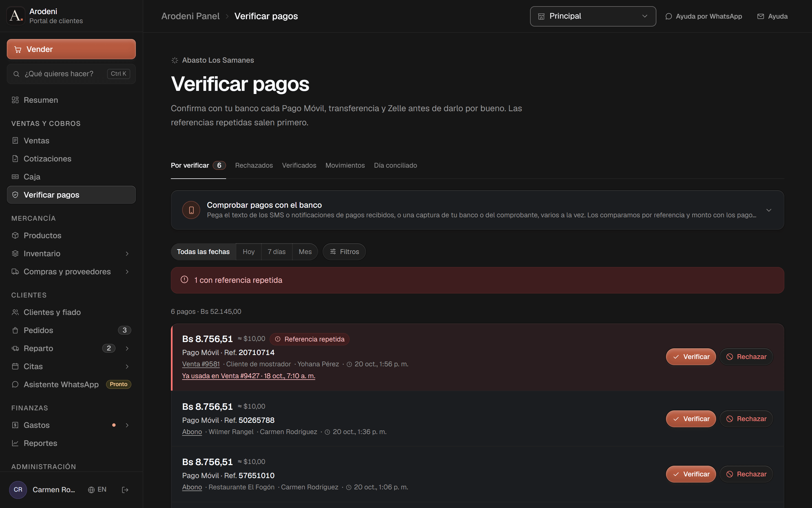The image size is (812, 508).
Task: Click the Ventas receipt icon
Action: (x=15, y=141)
